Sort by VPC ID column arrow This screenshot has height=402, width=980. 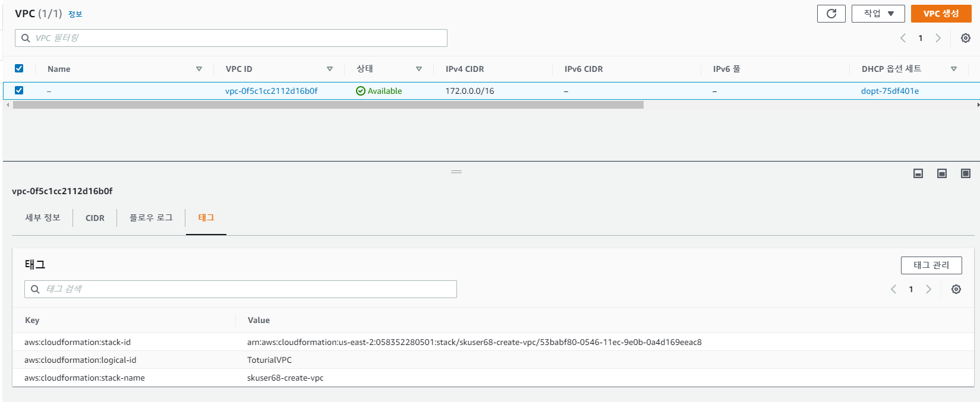330,69
